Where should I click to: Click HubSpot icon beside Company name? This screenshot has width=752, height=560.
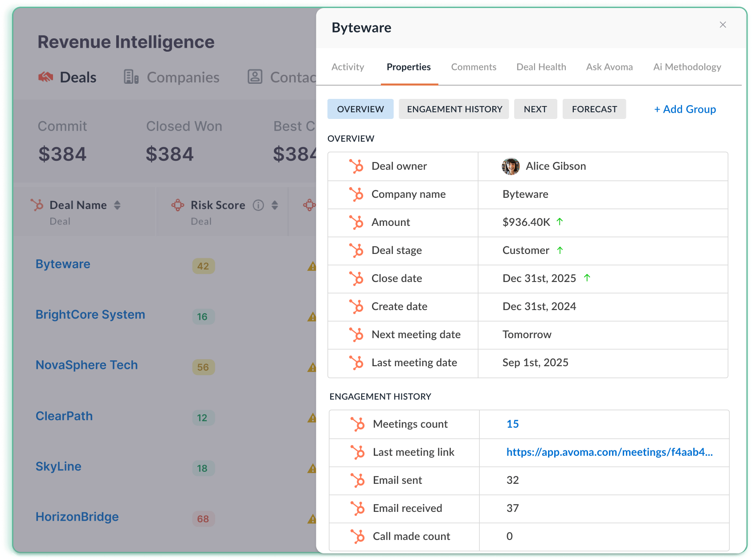pyautogui.click(x=356, y=194)
